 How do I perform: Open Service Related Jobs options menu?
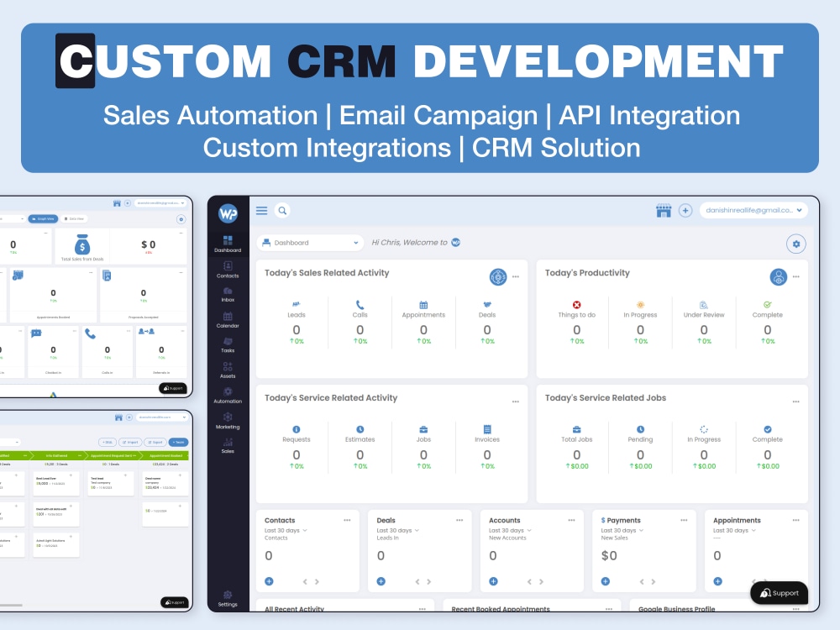point(796,402)
